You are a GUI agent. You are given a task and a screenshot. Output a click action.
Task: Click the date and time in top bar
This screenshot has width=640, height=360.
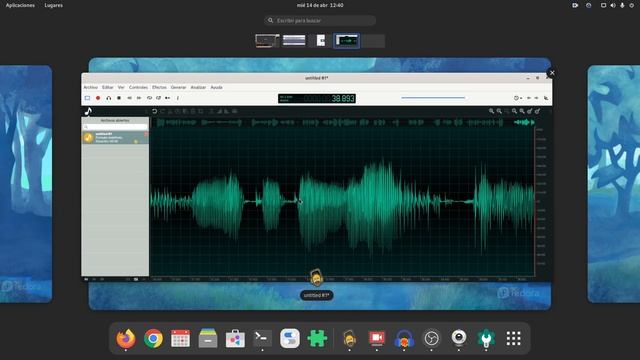[x=320, y=5]
